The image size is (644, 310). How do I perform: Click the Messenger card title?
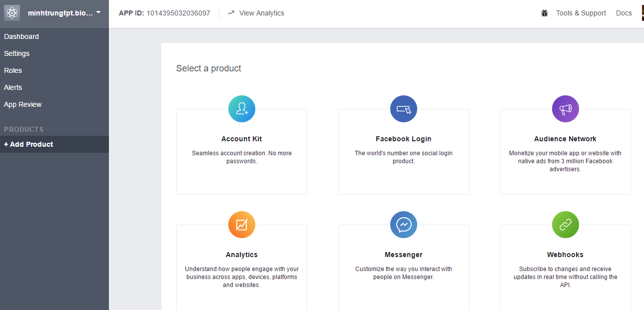click(404, 255)
